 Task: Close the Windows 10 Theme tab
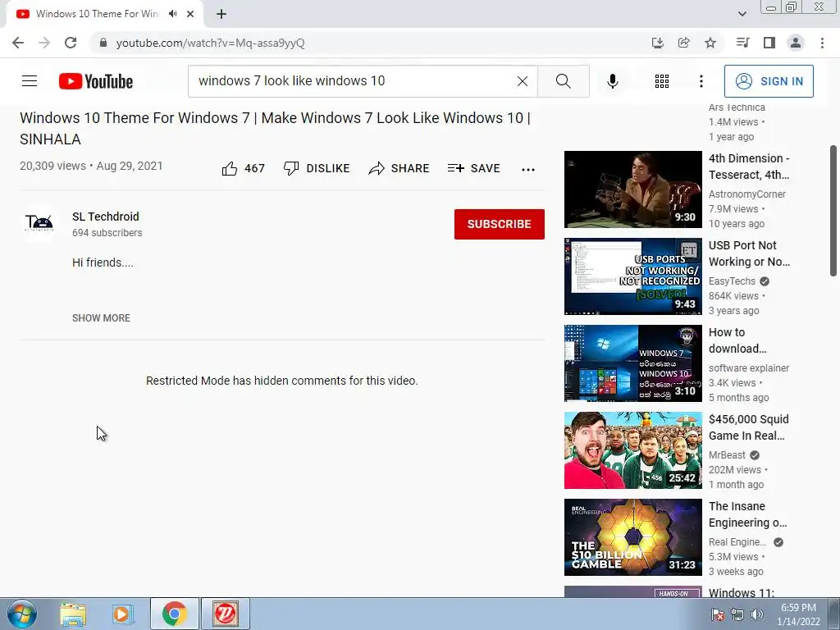pyautogui.click(x=190, y=14)
